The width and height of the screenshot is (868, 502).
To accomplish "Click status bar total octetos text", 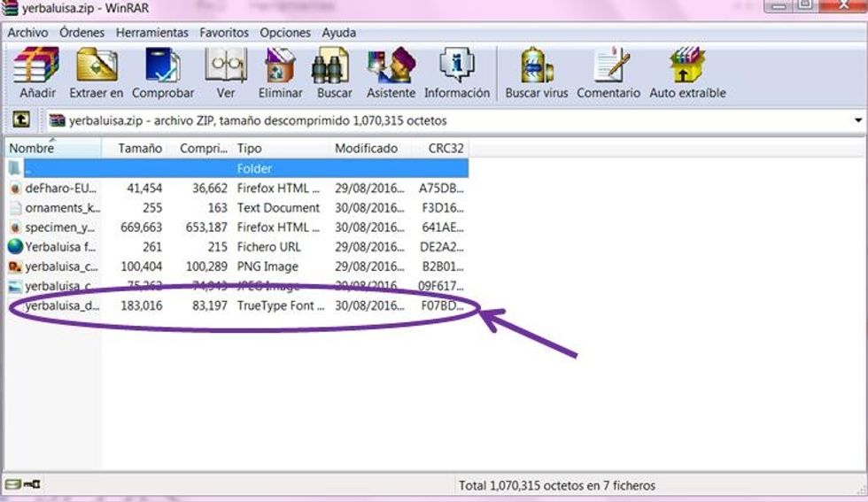I will tap(557, 485).
